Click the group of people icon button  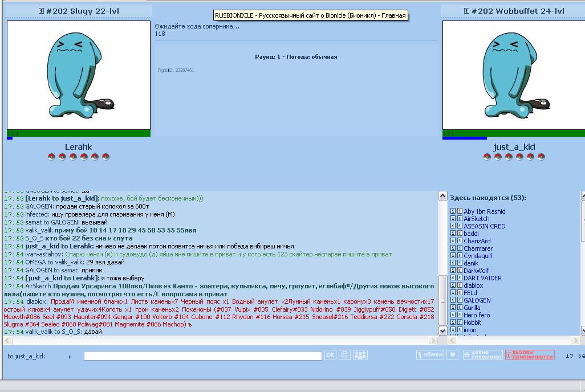(360, 355)
